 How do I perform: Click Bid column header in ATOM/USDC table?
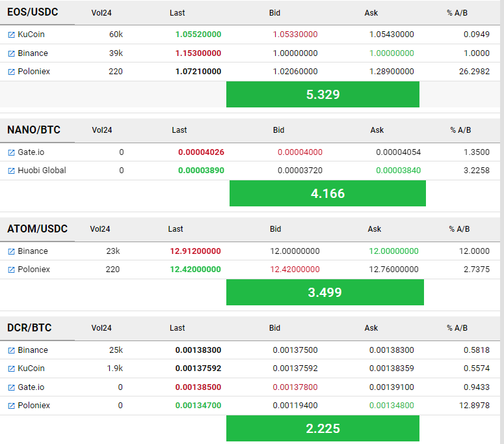[x=276, y=229]
